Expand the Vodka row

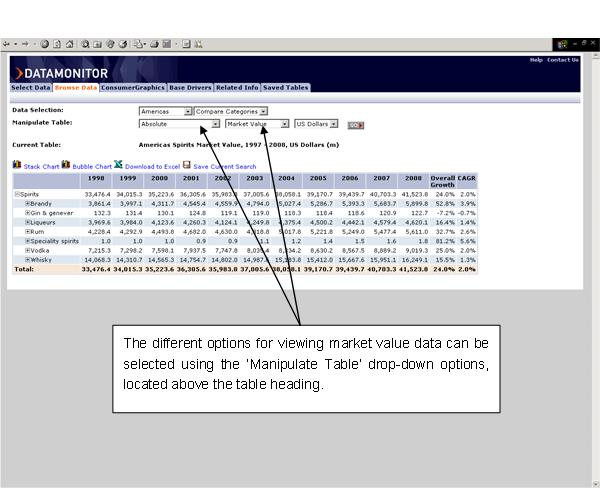coord(28,250)
